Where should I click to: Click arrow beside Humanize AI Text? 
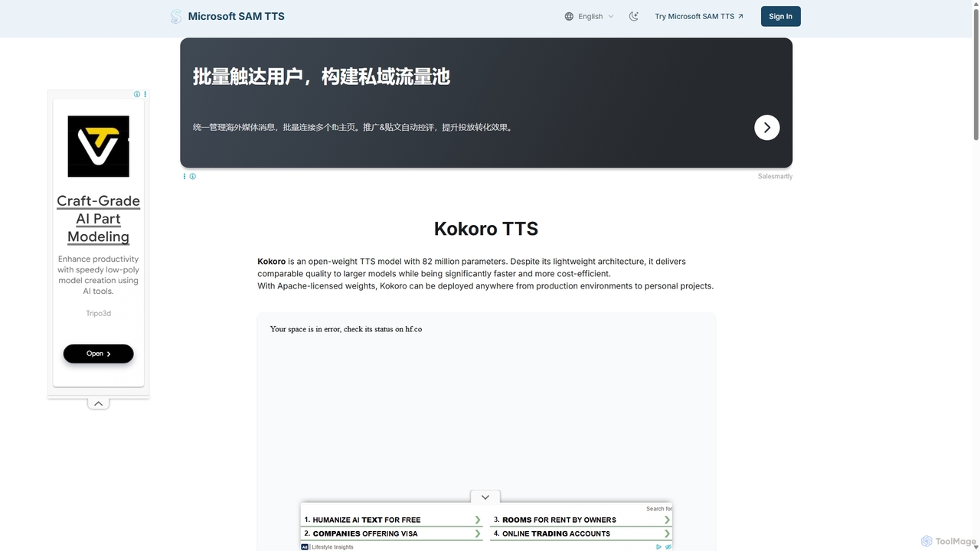(478, 520)
